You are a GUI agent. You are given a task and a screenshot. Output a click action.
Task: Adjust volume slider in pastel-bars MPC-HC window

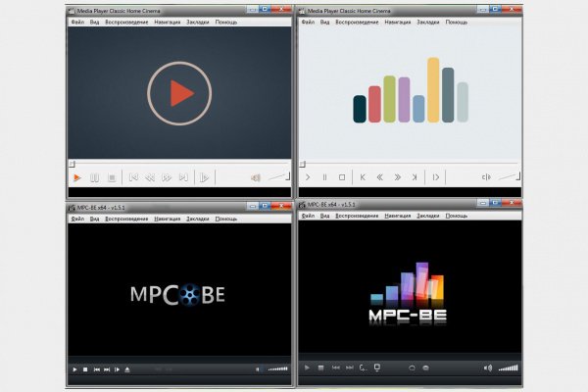tap(510, 176)
